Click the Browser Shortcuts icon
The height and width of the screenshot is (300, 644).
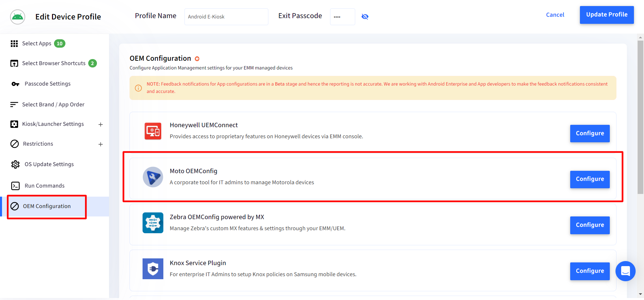(x=14, y=63)
